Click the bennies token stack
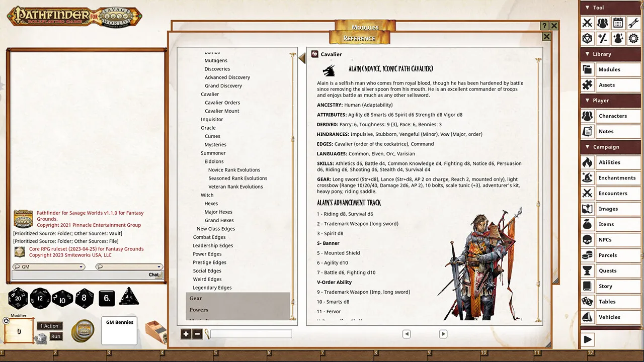Image resolution: width=644 pixels, height=362 pixels. click(x=83, y=331)
